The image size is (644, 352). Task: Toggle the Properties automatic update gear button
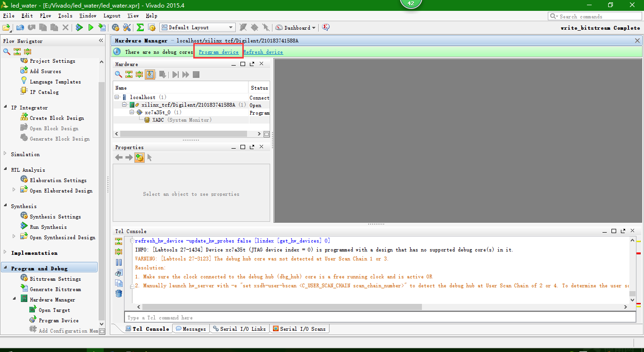click(x=140, y=158)
